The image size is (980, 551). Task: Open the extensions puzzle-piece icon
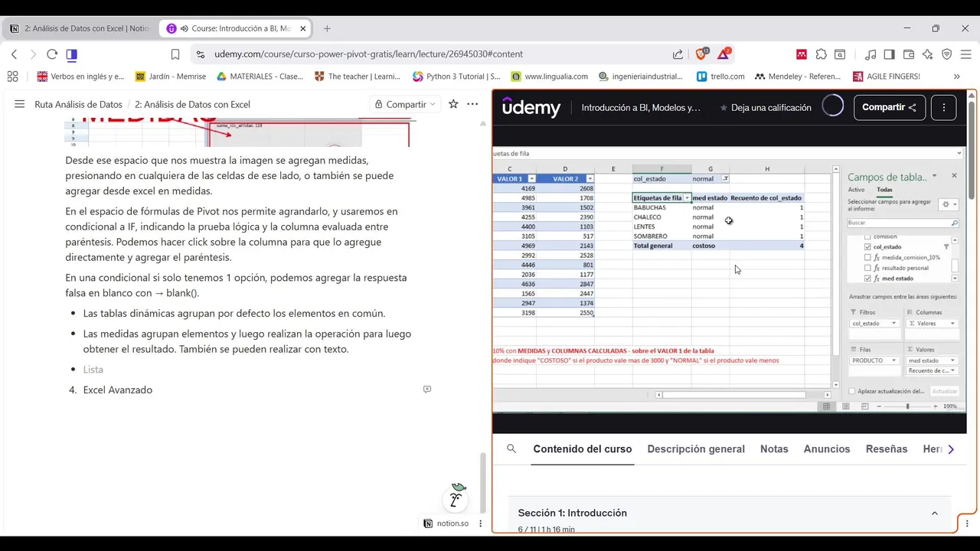[x=821, y=54]
